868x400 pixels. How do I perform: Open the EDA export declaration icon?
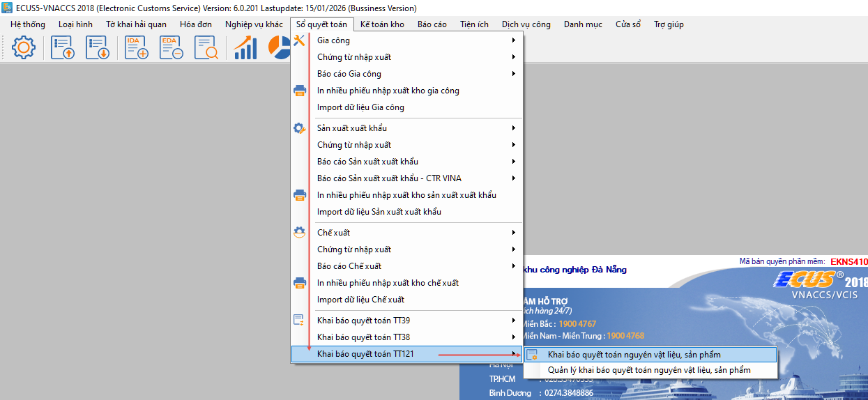click(172, 47)
